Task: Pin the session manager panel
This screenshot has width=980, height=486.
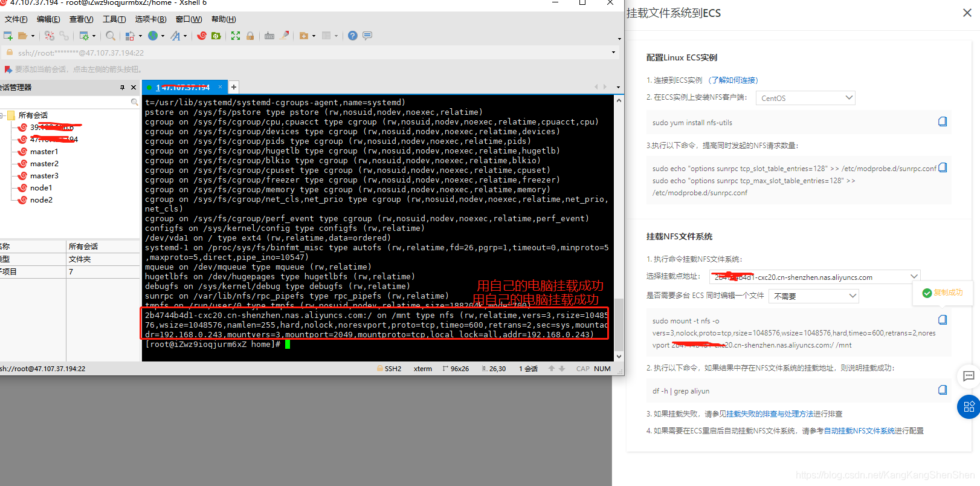Action: tap(122, 88)
